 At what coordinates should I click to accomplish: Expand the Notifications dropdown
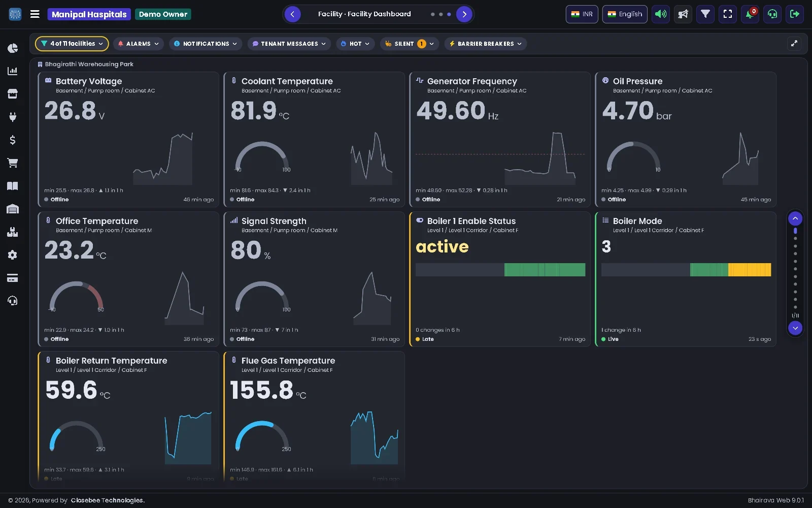tap(206, 44)
